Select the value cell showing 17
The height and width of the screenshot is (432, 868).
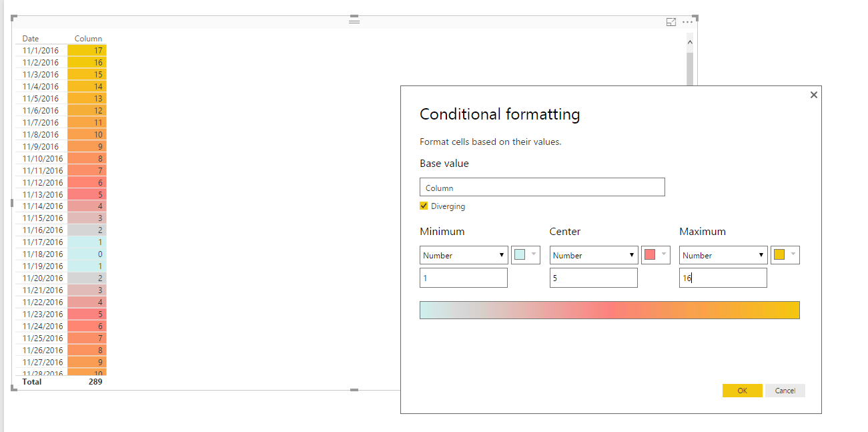87,51
